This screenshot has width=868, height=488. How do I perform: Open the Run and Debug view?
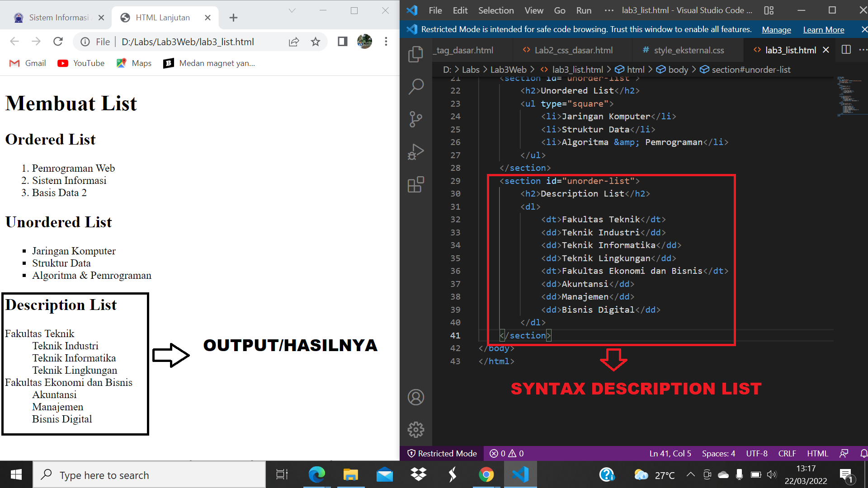(415, 152)
